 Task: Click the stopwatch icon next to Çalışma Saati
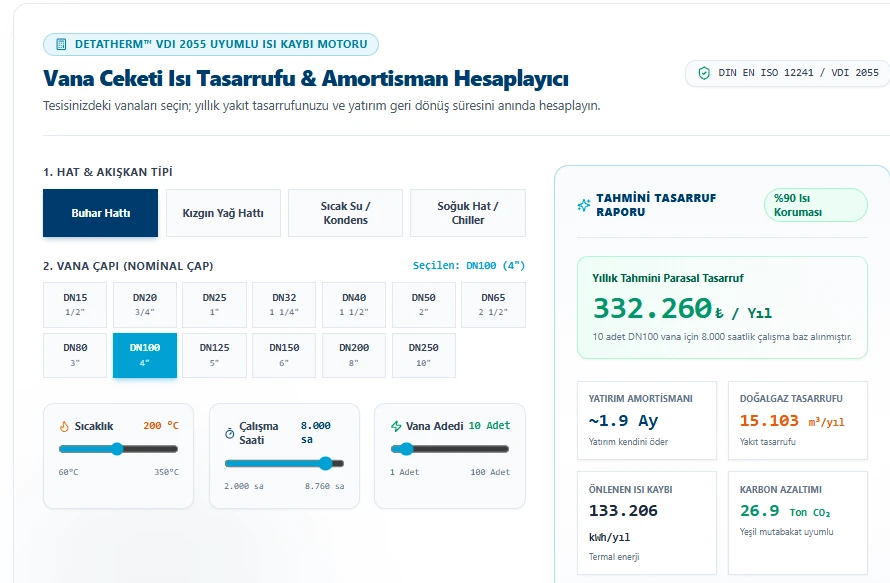(229, 433)
